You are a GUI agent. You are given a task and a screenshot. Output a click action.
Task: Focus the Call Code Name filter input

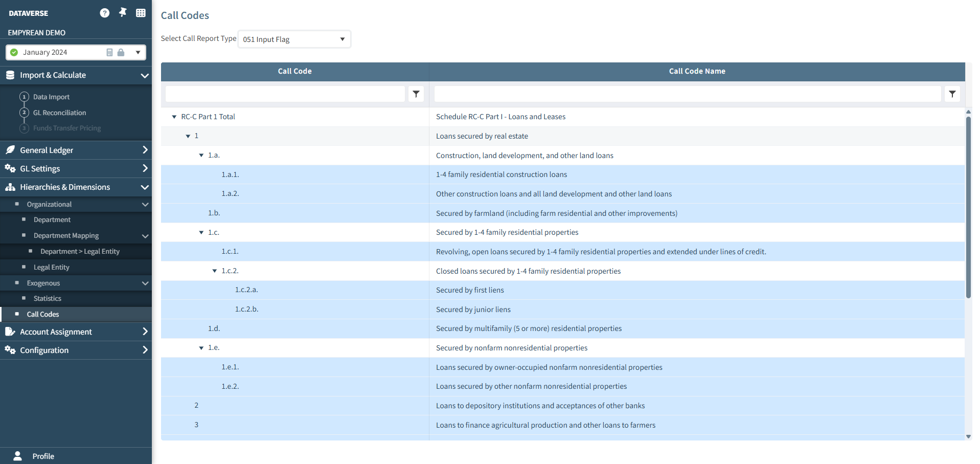688,94
